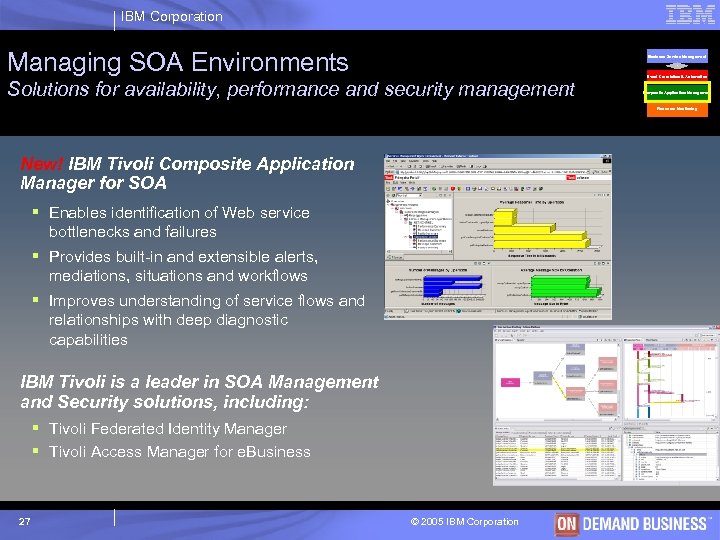This screenshot has height=540, width=720.
Task: Click the bullet 'Enables identification of Web service bottlenecks'
Action: point(179,222)
